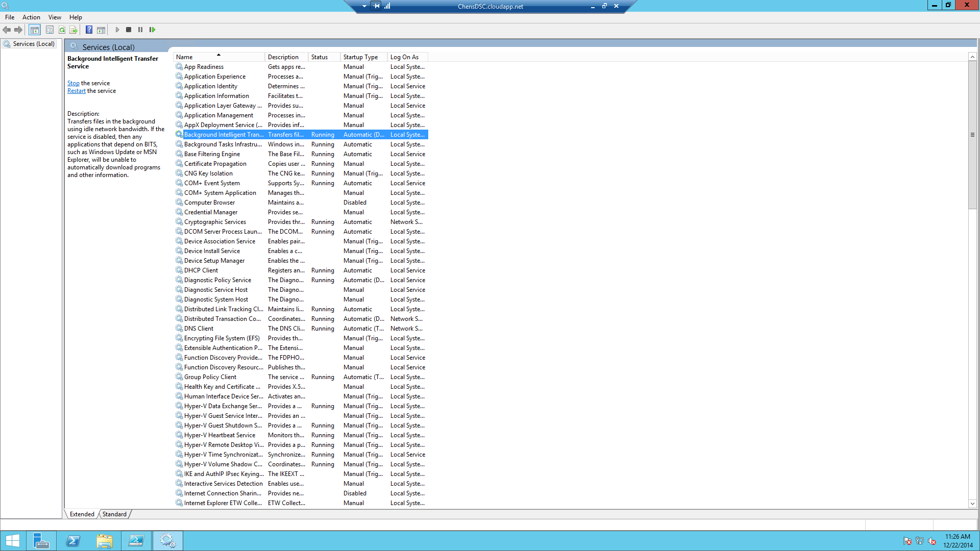The image size is (980, 551).
Task: Select Services (Local) in the console tree
Action: click(x=34, y=44)
